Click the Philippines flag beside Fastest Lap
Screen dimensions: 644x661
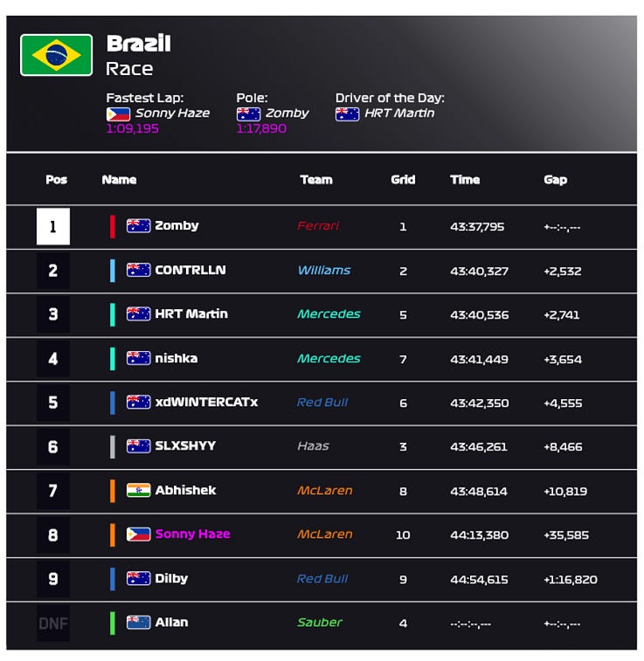(118, 114)
